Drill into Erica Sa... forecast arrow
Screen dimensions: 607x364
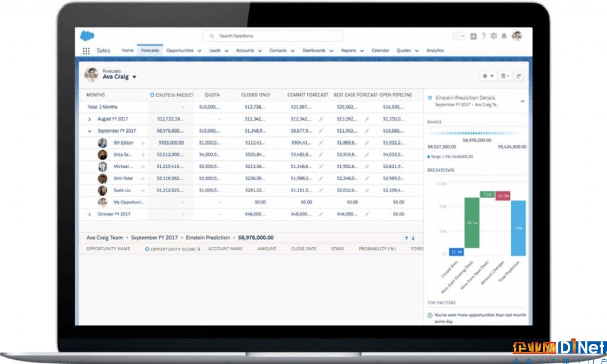point(142,155)
